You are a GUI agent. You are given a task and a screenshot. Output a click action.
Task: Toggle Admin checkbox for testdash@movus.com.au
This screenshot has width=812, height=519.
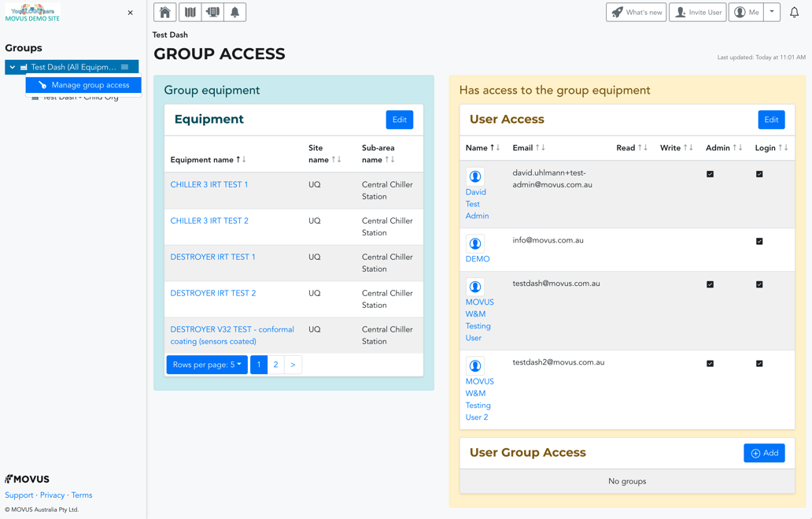tap(710, 284)
